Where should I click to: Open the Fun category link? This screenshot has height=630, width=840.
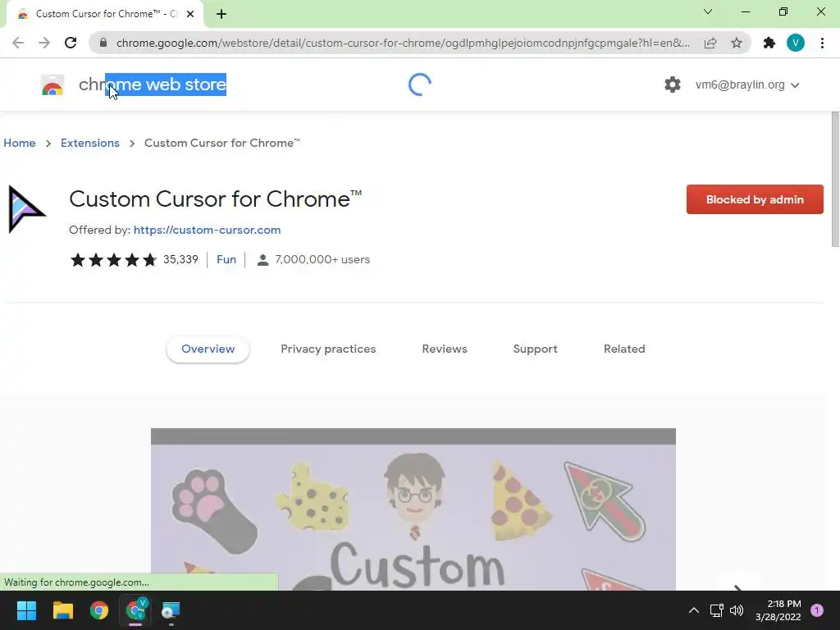(226, 259)
